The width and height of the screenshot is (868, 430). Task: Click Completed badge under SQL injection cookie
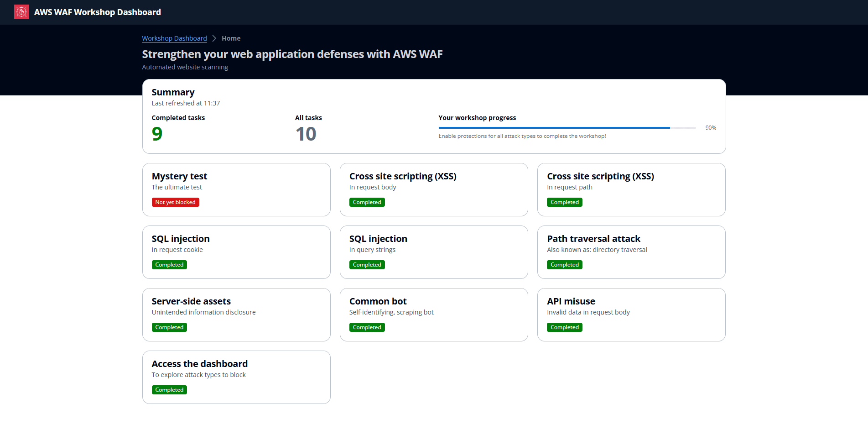pyautogui.click(x=170, y=265)
